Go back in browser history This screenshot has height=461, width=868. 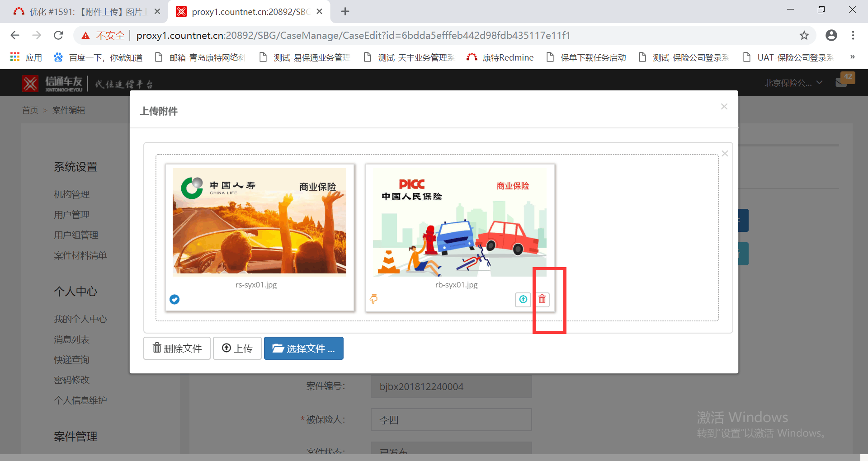click(15, 35)
